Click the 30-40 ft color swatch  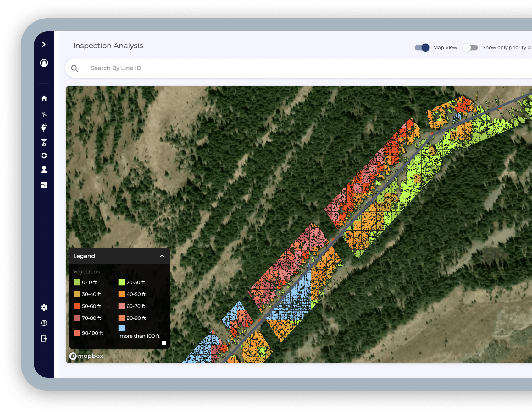(77, 294)
